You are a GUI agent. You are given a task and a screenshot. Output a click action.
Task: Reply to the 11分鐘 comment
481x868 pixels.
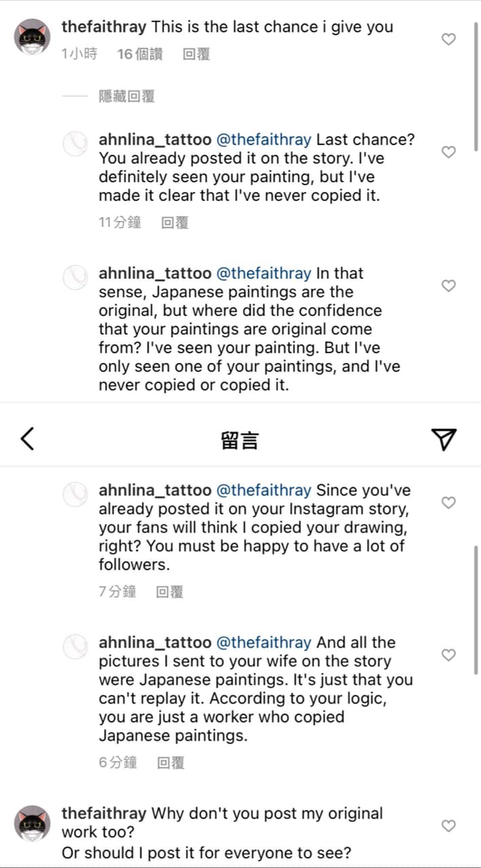tap(174, 222)
